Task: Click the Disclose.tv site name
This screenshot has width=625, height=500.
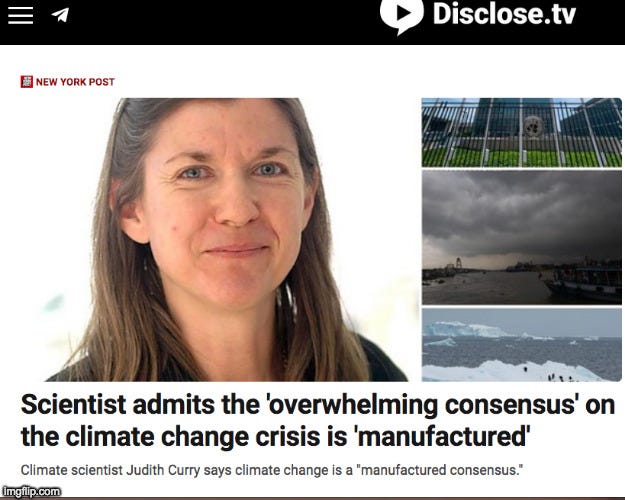Action: pyautogui.click(x=504, y=14)
